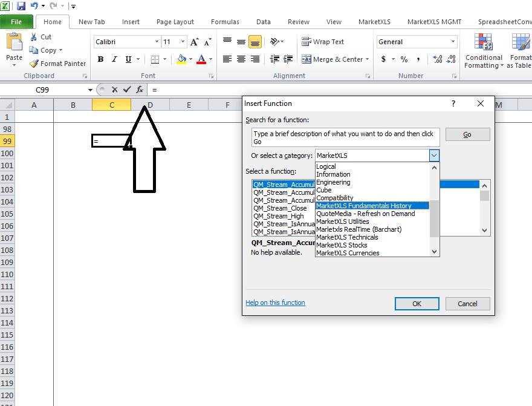The image size is (532, 406).
Task: Open the font size dropdown
Action: coord(183,42)
